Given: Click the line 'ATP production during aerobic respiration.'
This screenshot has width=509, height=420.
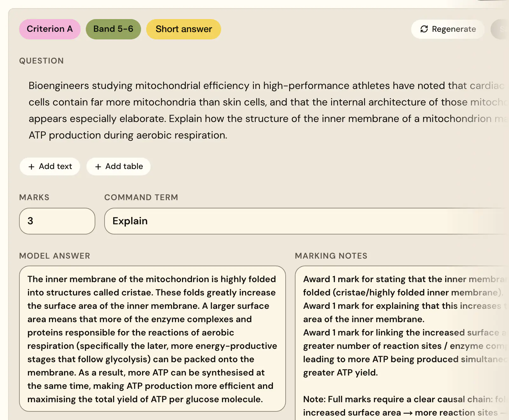Looking at the screenshot, I should tap(128, 135).
